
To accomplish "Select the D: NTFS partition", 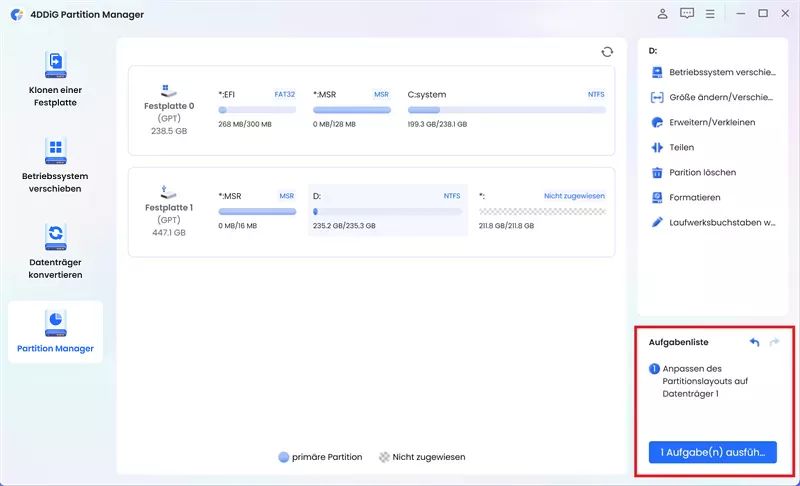I will 388,210.
